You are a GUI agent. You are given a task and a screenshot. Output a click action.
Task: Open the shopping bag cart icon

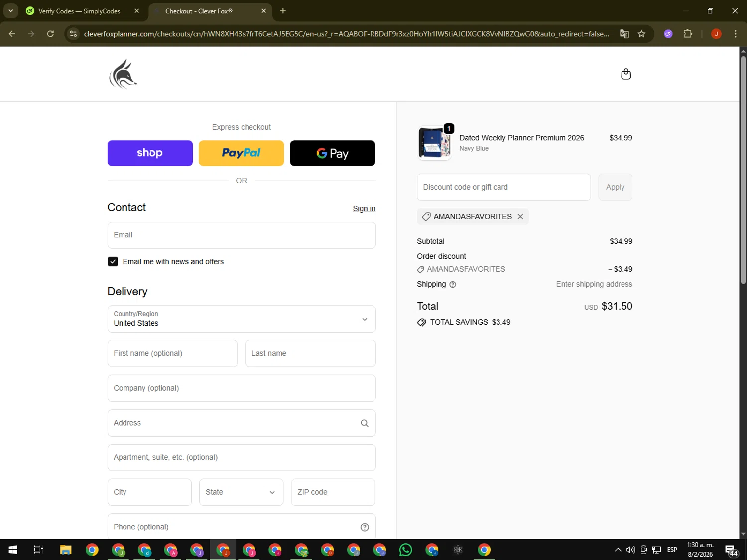click(x=626, y=74)
